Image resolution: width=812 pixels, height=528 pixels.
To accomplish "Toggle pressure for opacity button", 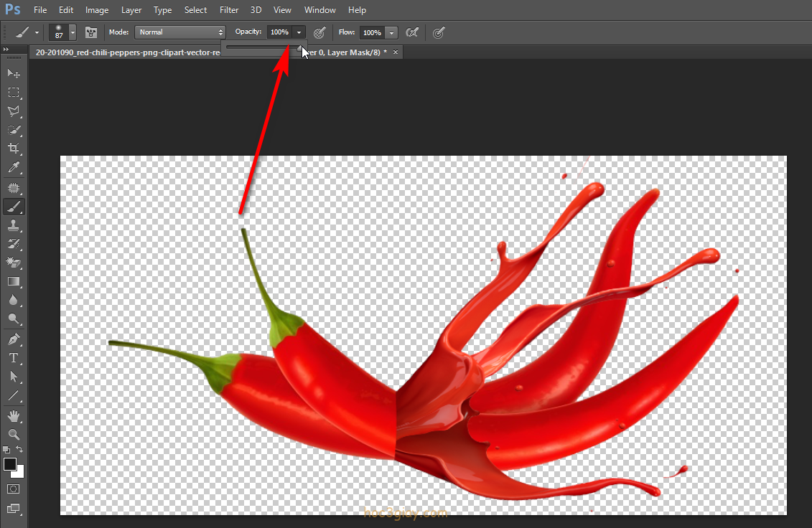I will coord(319,32).
